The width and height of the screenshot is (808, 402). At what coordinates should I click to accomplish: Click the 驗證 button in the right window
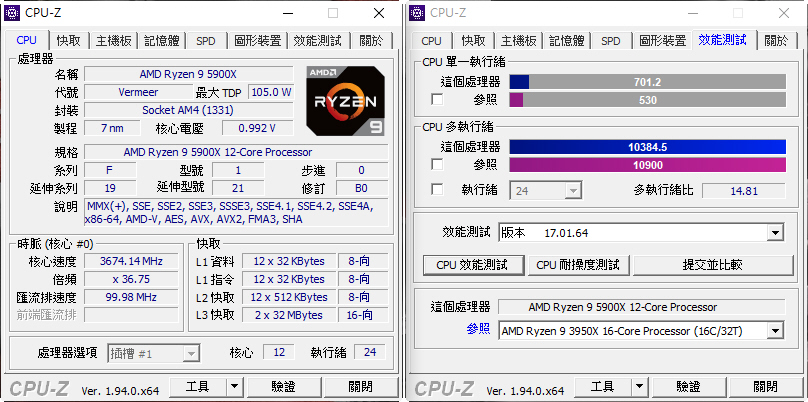pyautogui.click(x=688, y=387)
